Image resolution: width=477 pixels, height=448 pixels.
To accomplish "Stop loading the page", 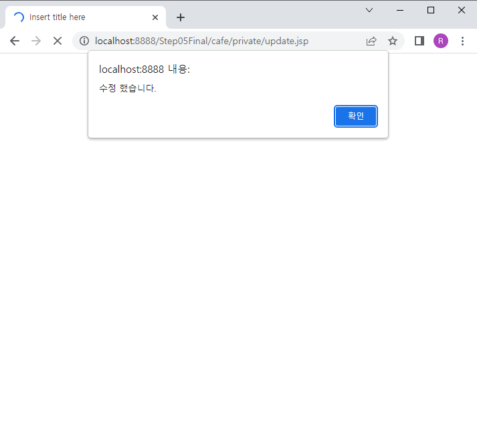I will (x=58, y=41).
